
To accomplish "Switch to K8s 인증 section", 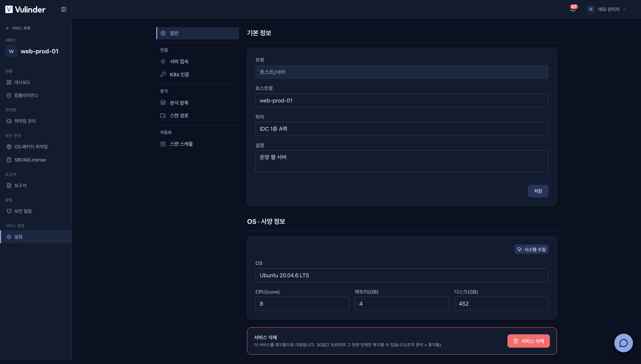I will coord(198,74).
